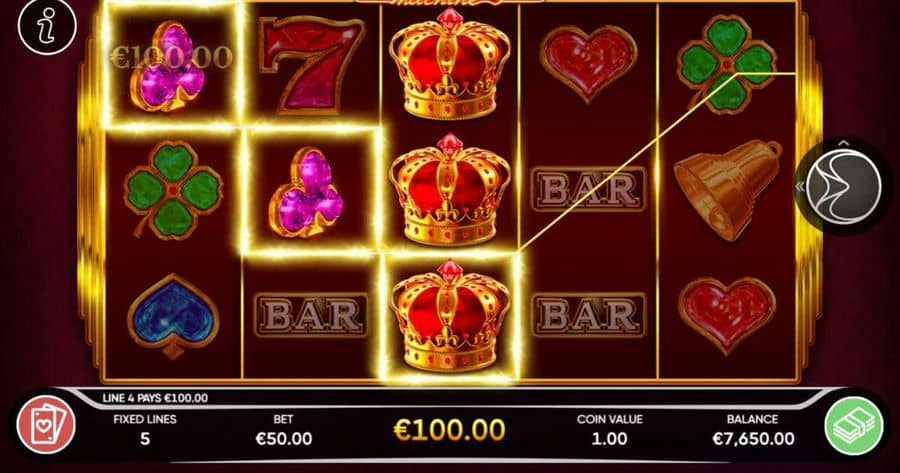Click the €100.00 win amount
This screenshot has width=900, height=473.
[449, 429]
